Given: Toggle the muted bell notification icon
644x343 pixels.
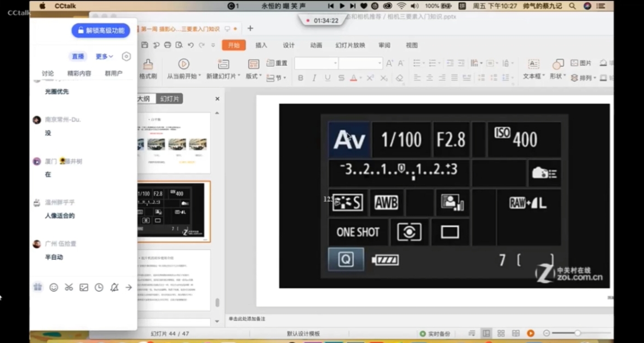Looking at the screenshot, I should click(x=114, y=287).
